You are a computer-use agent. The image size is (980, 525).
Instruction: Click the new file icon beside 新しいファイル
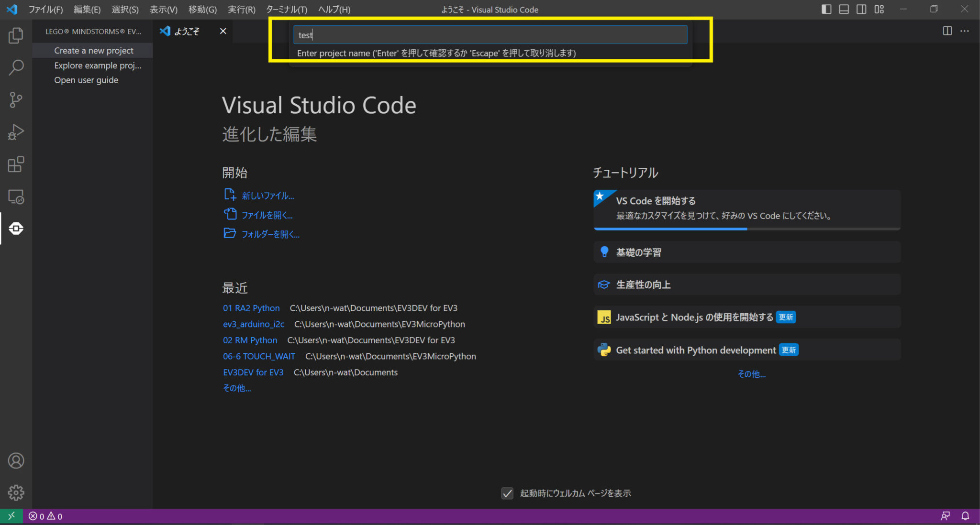(230, 195)
